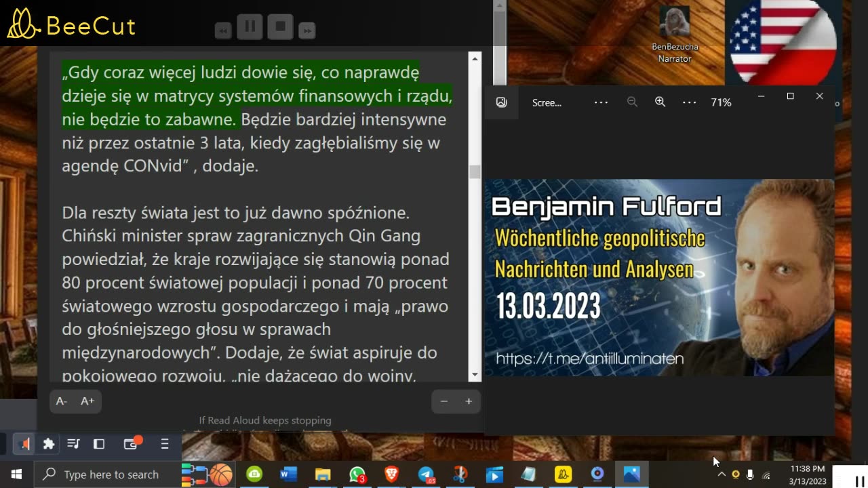Open BeeCut from the taskbar

(563, 474)
